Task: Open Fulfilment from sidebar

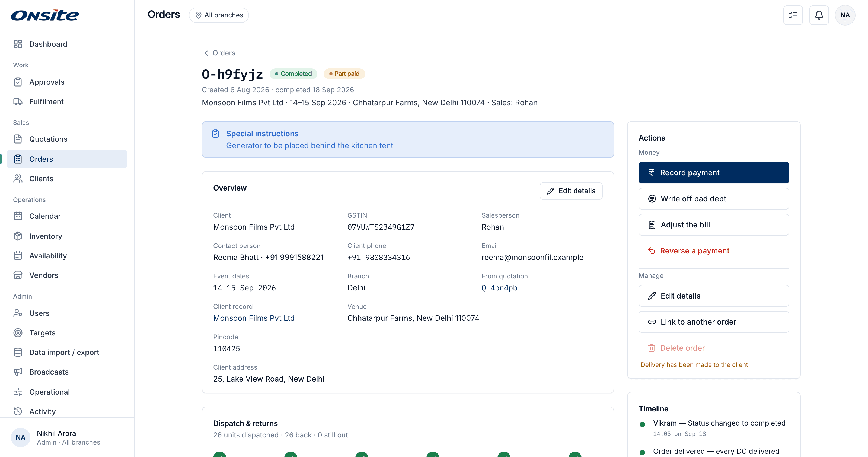Action: tap(67, 101)
